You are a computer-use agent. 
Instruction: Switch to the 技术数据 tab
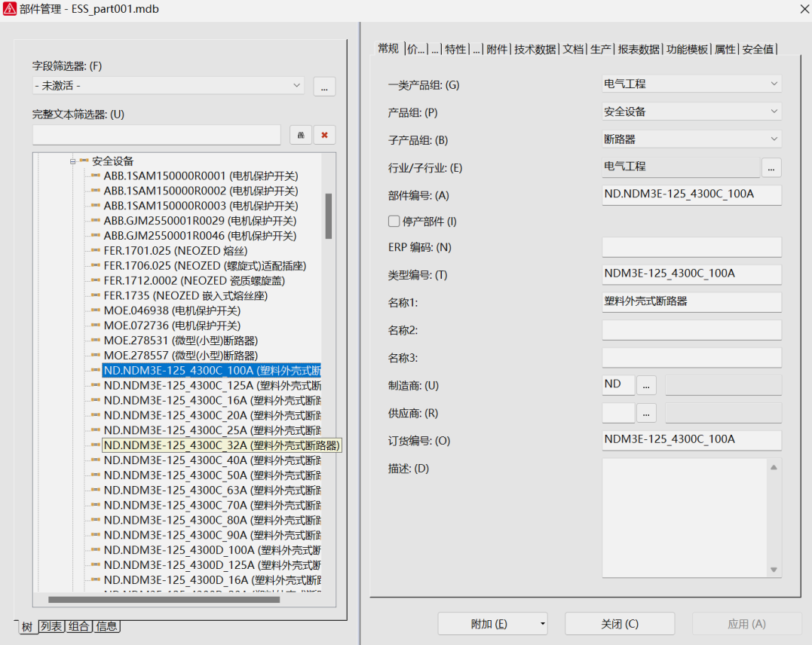(x=535, y=49)
